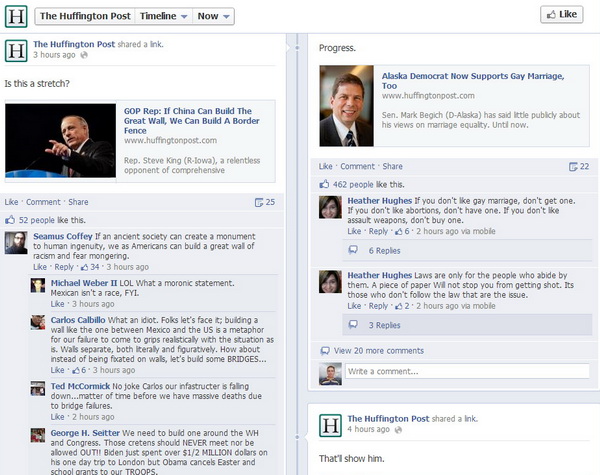Screen dimensions: 600x475
Task: Open The Huffington Post link on the 3 hours ago post
Action: (74, 44)
